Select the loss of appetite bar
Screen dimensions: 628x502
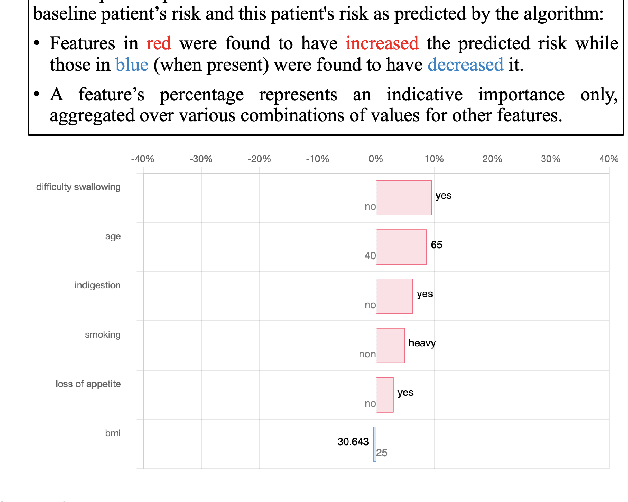click(385, 394)
